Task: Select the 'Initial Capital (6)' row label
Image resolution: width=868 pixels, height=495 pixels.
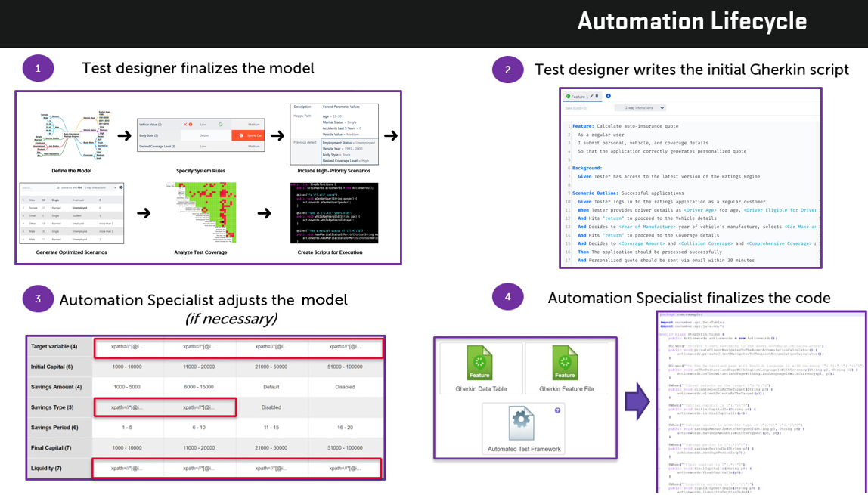Action: coord(51,367)
